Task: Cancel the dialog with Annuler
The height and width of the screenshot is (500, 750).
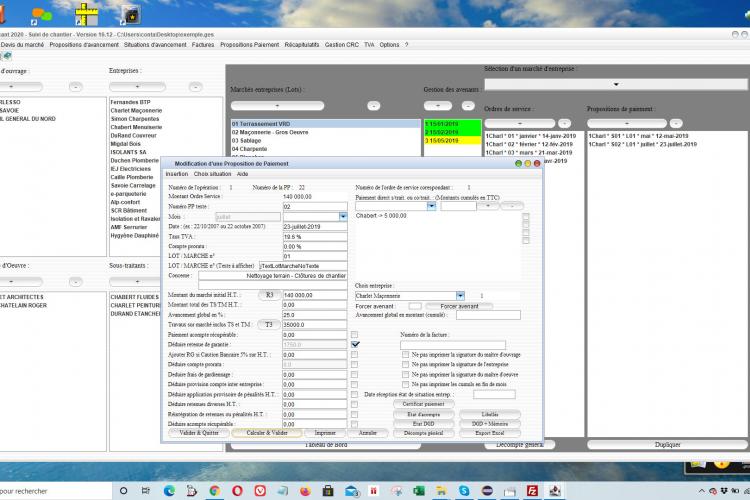Action: point(368,433)
